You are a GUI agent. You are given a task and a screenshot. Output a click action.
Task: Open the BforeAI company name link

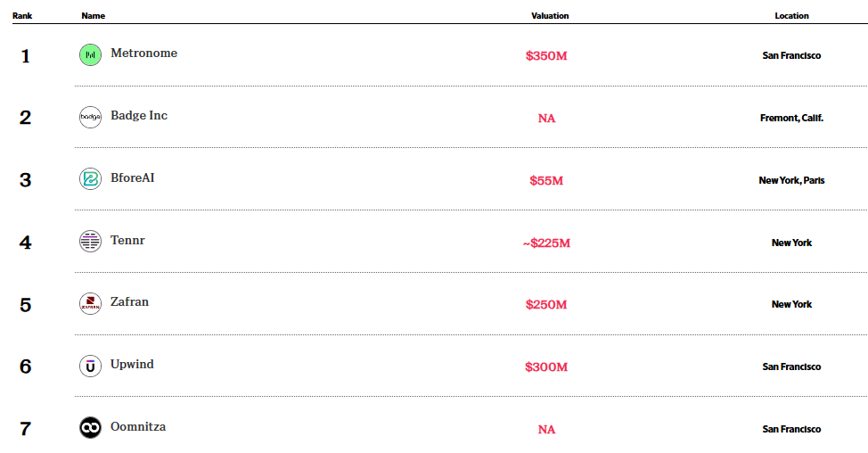[132, 178]
